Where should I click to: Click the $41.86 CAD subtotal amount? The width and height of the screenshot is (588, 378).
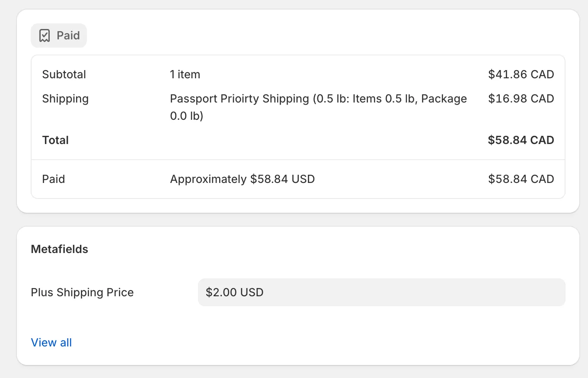[x=521, y=74]
